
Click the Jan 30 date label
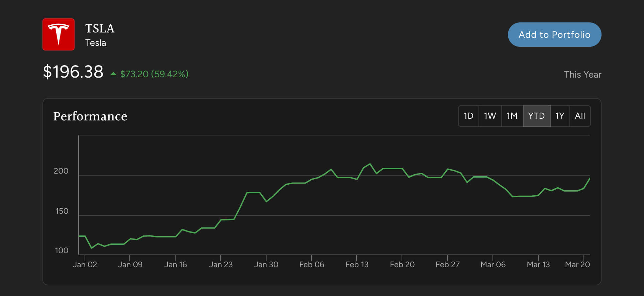tap(266, 265)
